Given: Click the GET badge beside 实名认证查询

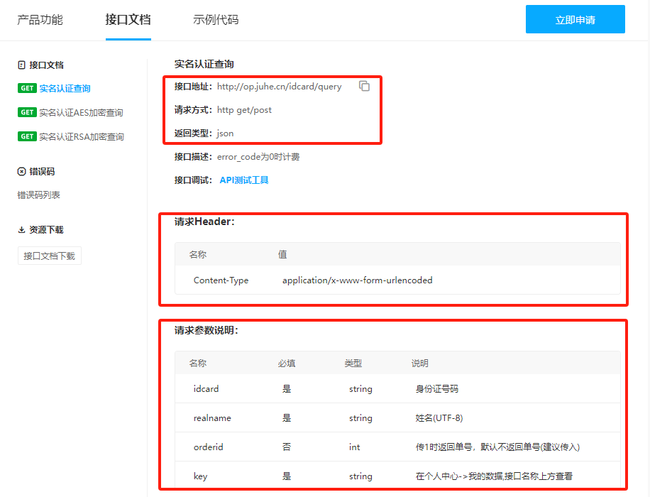Looking at the screenshot, I should click(27, 88).
